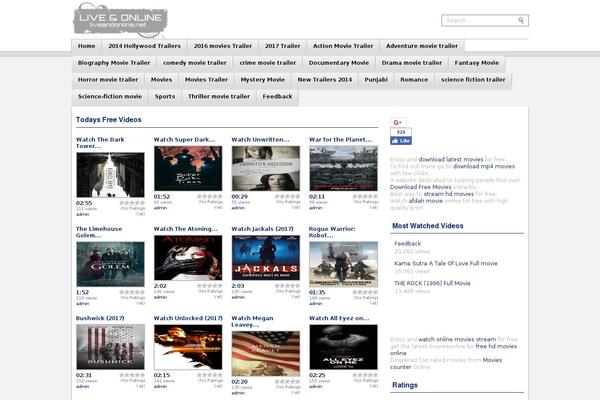This screenshot has width=600, height=400.
Task: Follow watch online movies stream link
Action: pyautogui.click(x=457, y=339)
